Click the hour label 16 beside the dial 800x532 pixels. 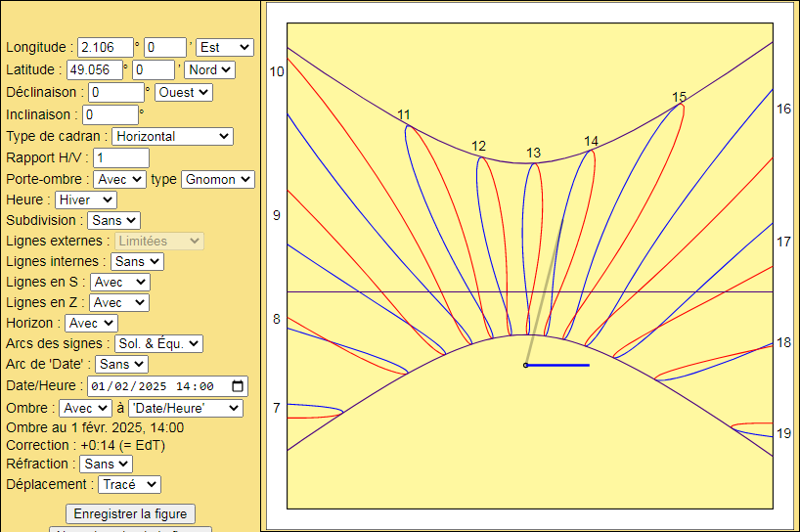click(x=783, y=110)
